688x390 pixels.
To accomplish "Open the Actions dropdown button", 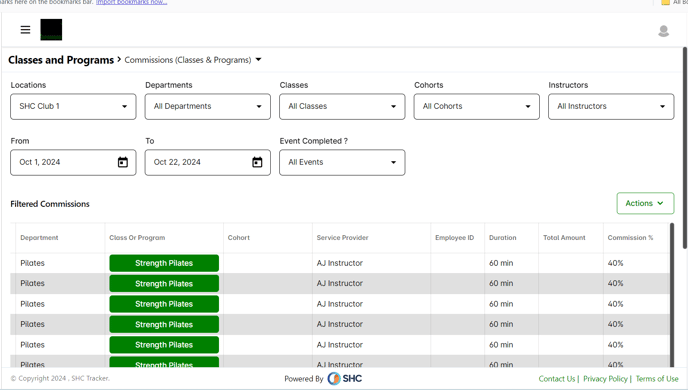I will [x=645, y=203].
